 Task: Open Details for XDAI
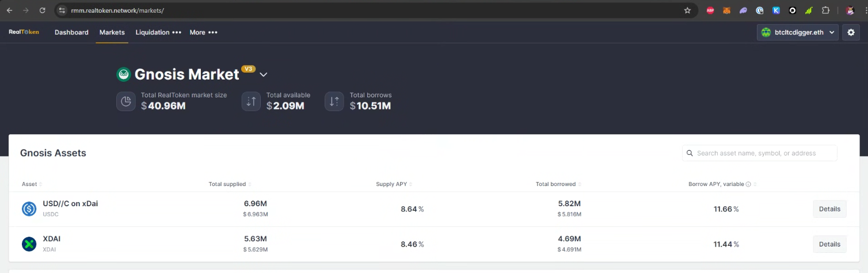point(829,244)
